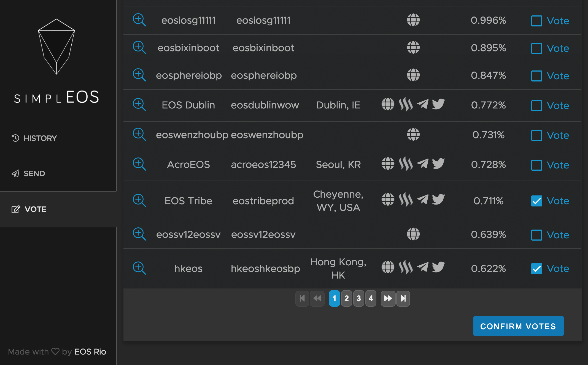Go to next page arrow in pagination

[388, 298]
